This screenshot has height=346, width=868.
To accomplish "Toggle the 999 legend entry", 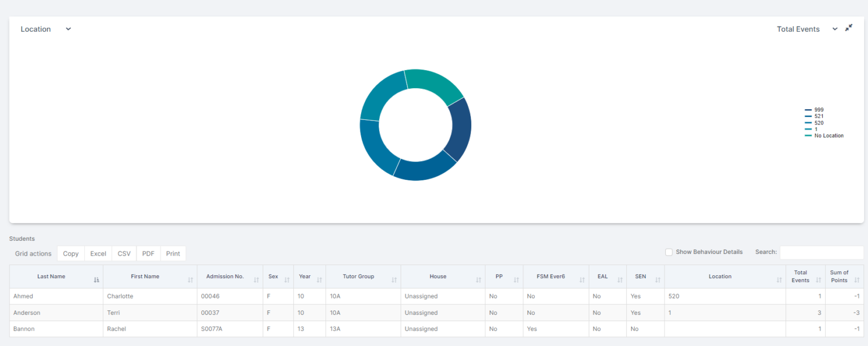I will point(817,110).
